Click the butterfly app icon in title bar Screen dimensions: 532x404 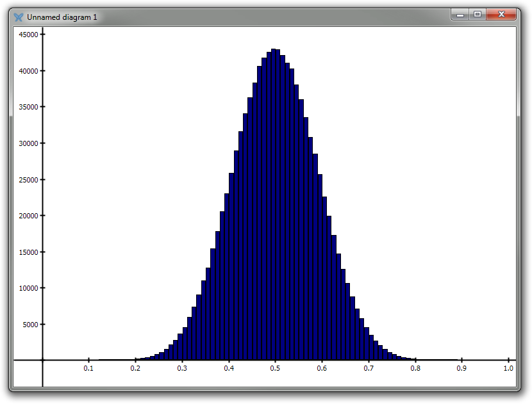[x=18, y=17]
